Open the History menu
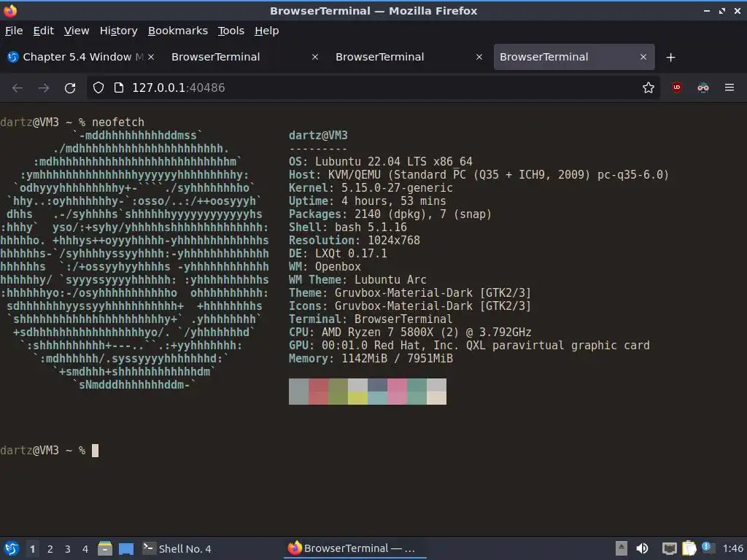This screenshot has height=560, width=747. click(x=119, y=31)
